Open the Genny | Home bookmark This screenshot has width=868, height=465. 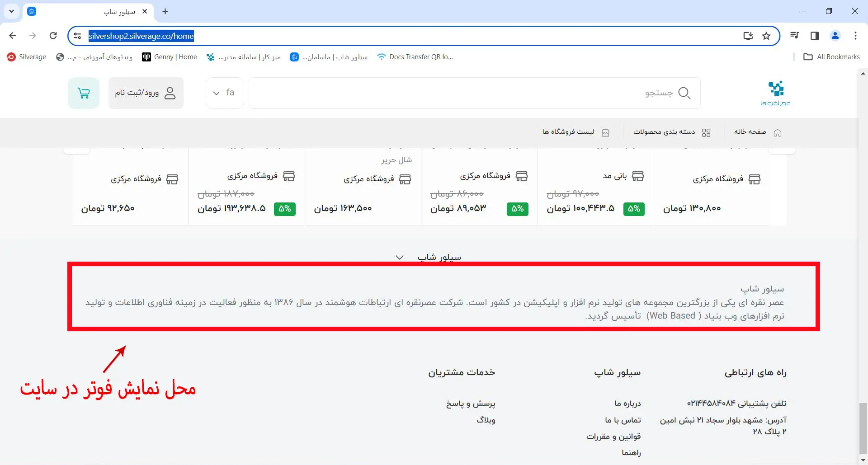[x=170, y=57]
